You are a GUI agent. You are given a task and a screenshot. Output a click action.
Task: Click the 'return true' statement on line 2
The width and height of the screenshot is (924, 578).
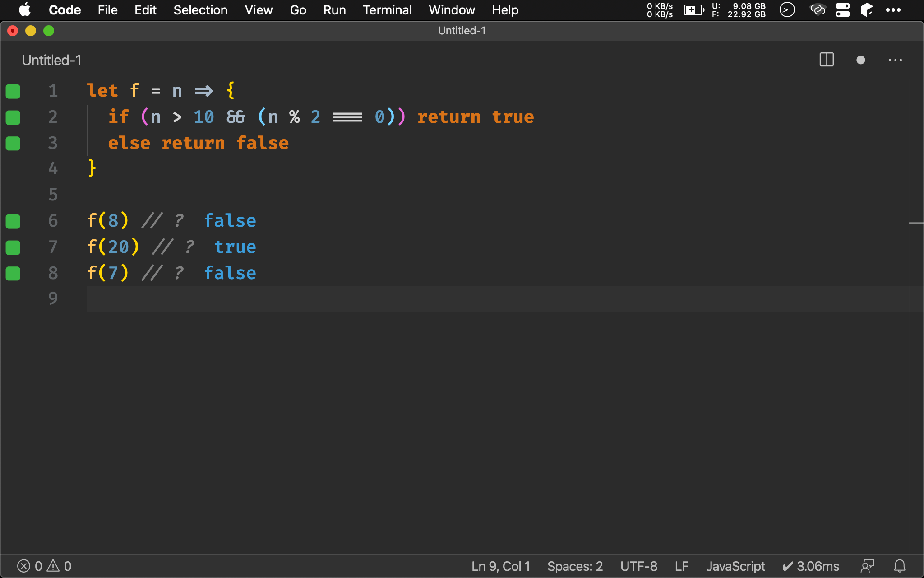476,117
